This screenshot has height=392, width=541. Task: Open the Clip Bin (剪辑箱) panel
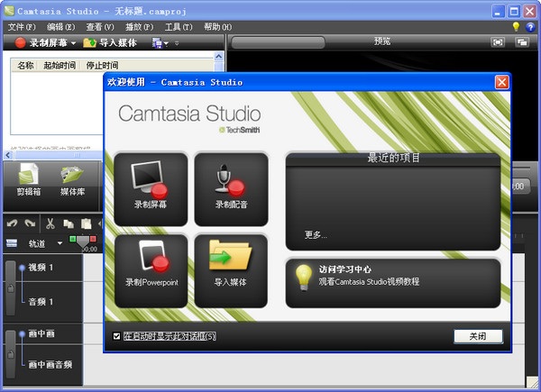click(27, 179)
